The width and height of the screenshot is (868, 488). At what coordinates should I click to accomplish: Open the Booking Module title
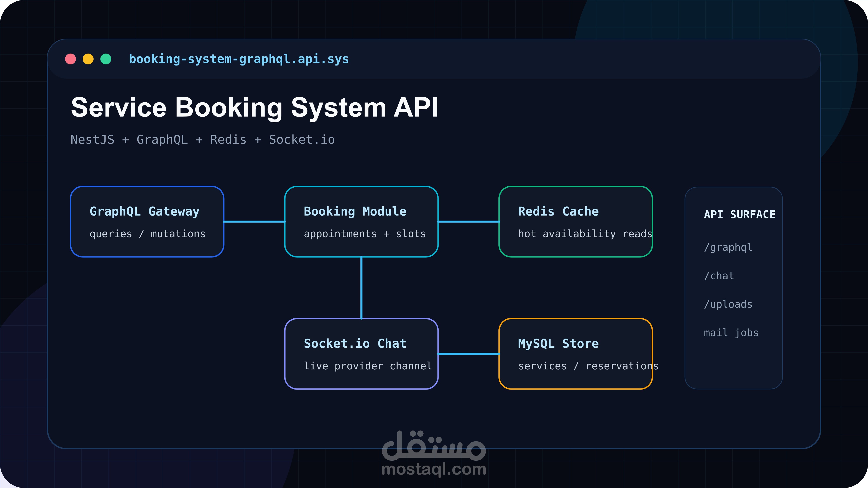click(355, 211)
